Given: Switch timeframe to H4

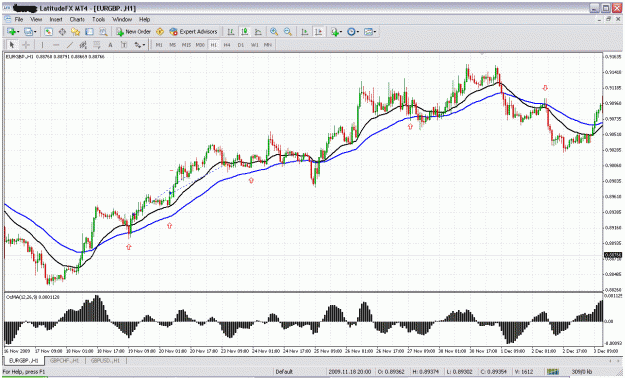Looking at the screenshot, I should click(227, 45).
